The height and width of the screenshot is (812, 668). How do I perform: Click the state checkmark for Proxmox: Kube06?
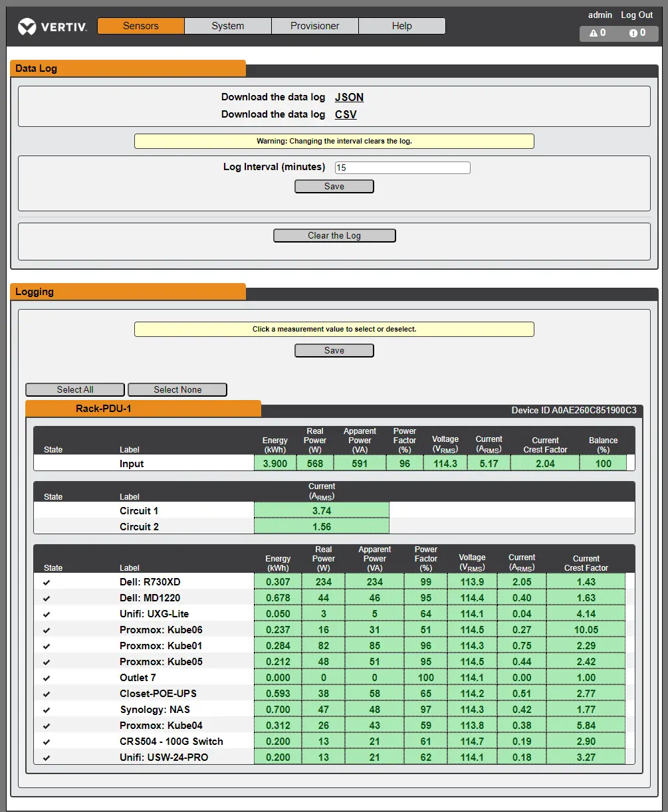click(47, 630)
